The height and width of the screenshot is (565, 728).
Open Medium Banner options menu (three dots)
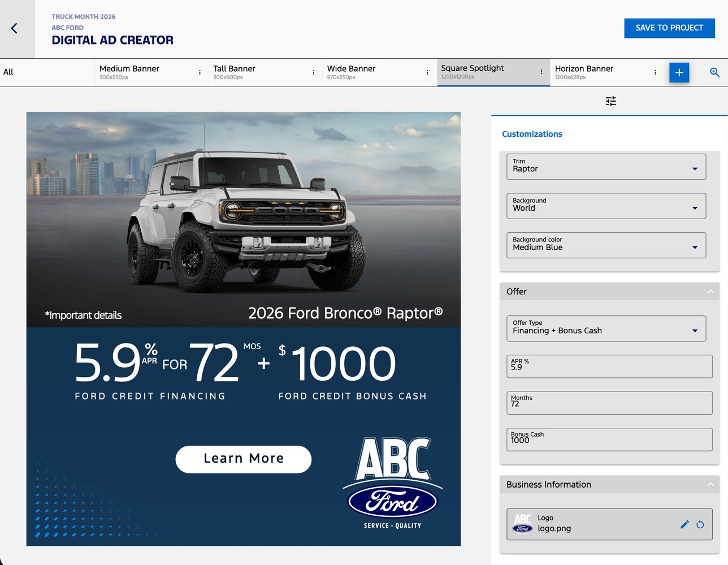pos(200,72)
